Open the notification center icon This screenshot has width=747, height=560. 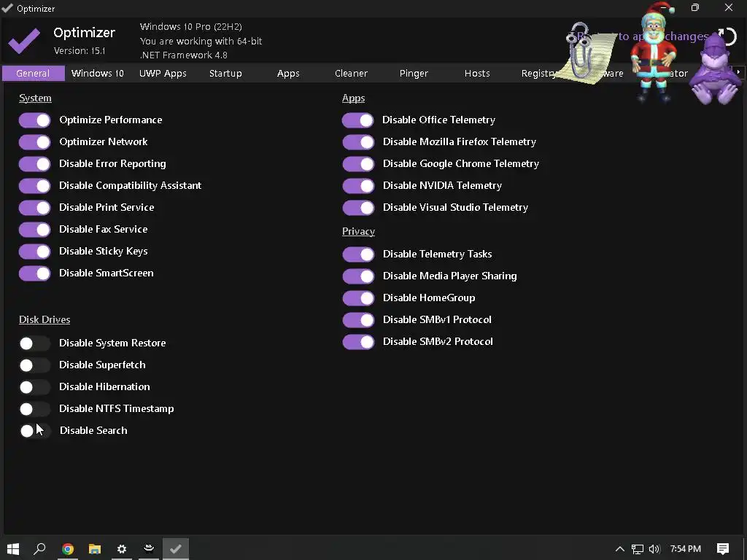coord(723,549)
